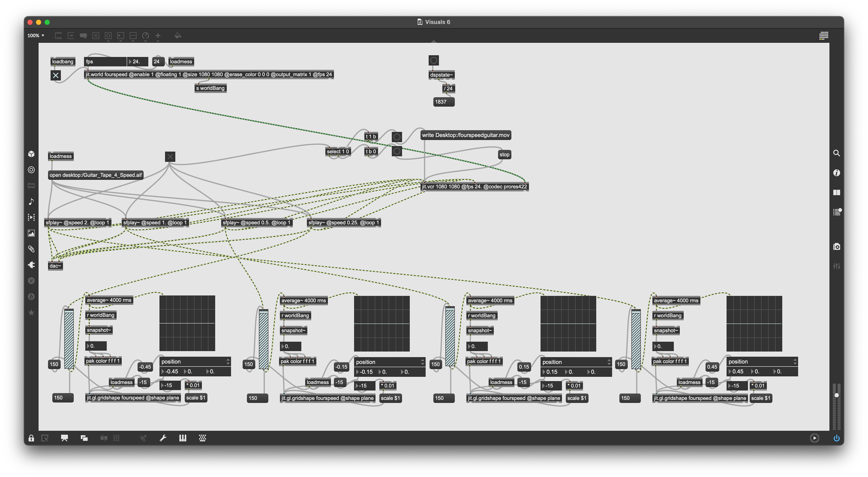Click the search magnifier icon
Image resolution: width=868 pixels, height=477 pixels.
click(x=836, y=153)
